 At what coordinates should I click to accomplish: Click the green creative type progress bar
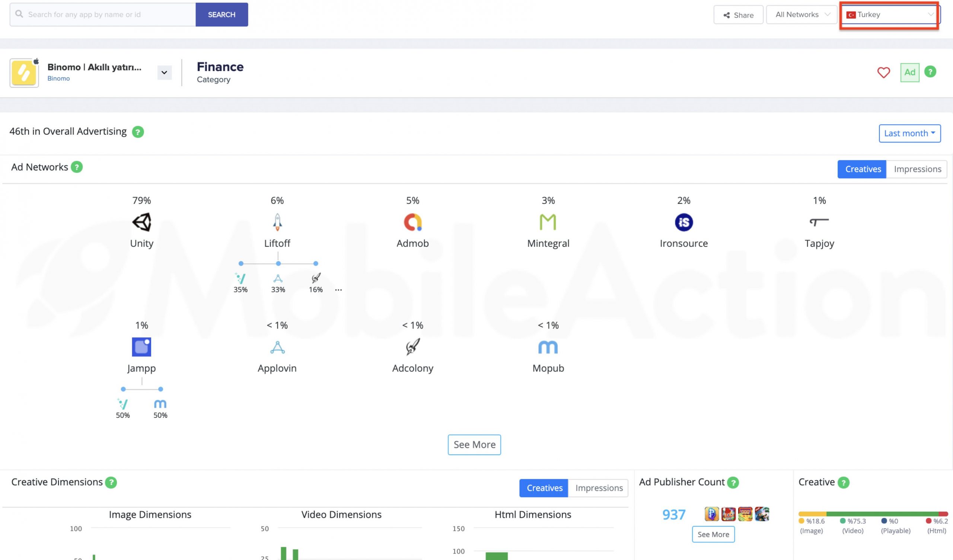coord(882,514)
